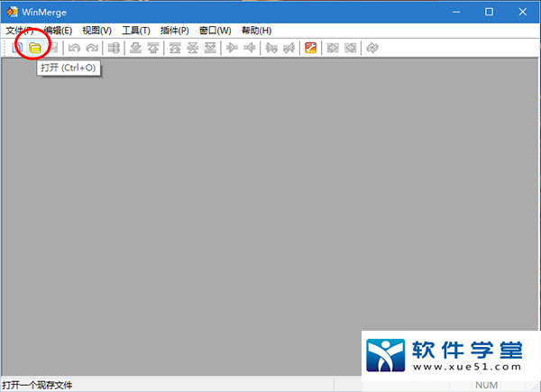Click the Copy all to right icon

[x=333, y=48]
